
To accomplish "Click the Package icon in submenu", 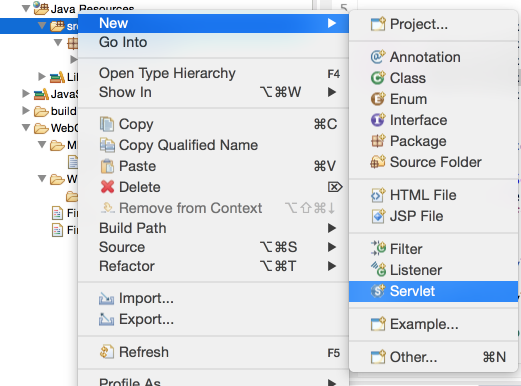I will (x=378, y=141).
